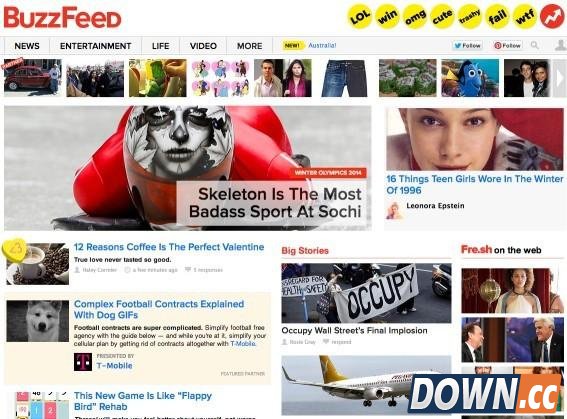Open the NEWS menu
Image resolution: width=567 pixels, height=419 pixels.
click(x=27, y=46)
